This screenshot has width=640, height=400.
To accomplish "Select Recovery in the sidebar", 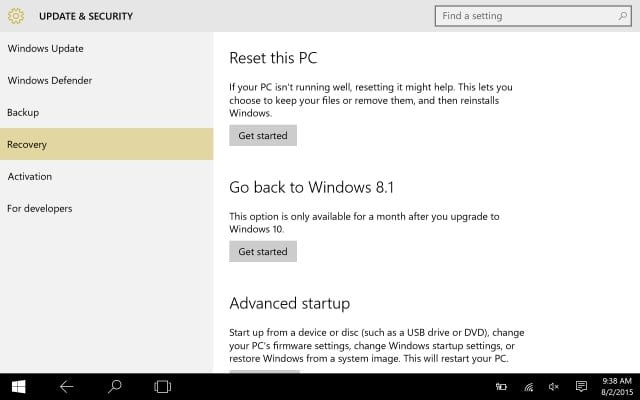I will coord(107,144).
